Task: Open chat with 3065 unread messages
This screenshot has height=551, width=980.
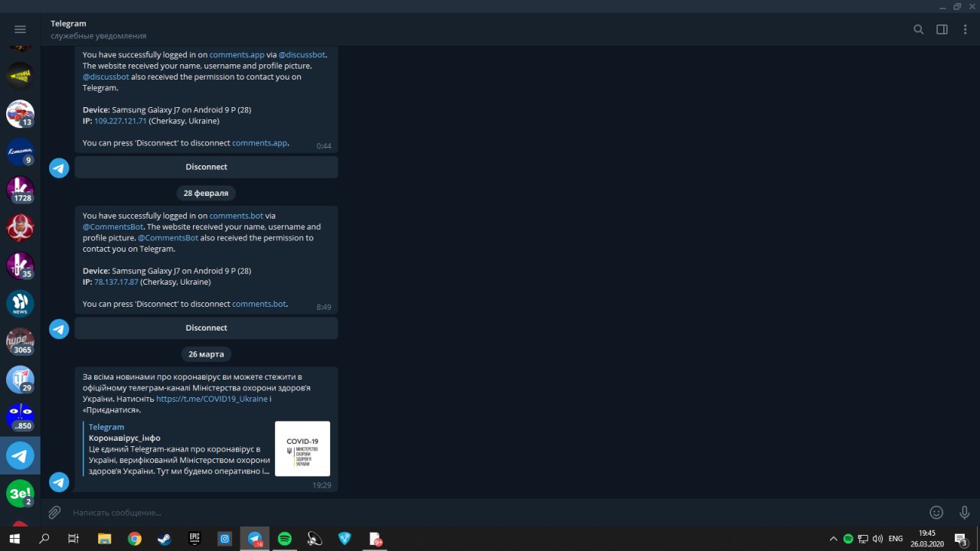Action: (x=20, y=341)
